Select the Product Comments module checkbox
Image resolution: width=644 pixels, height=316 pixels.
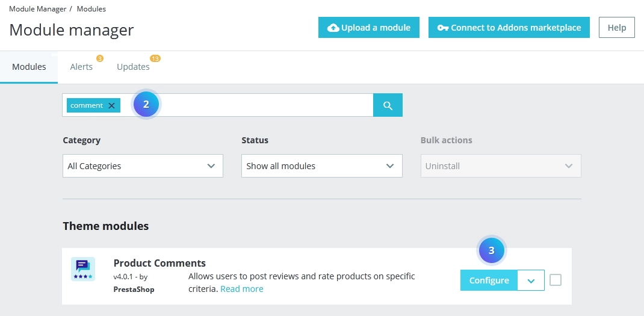click(x=556, y=280)
